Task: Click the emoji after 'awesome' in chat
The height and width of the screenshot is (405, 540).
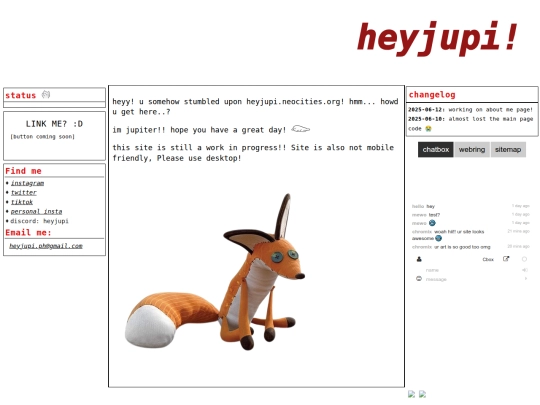Action: pos(438,238)
